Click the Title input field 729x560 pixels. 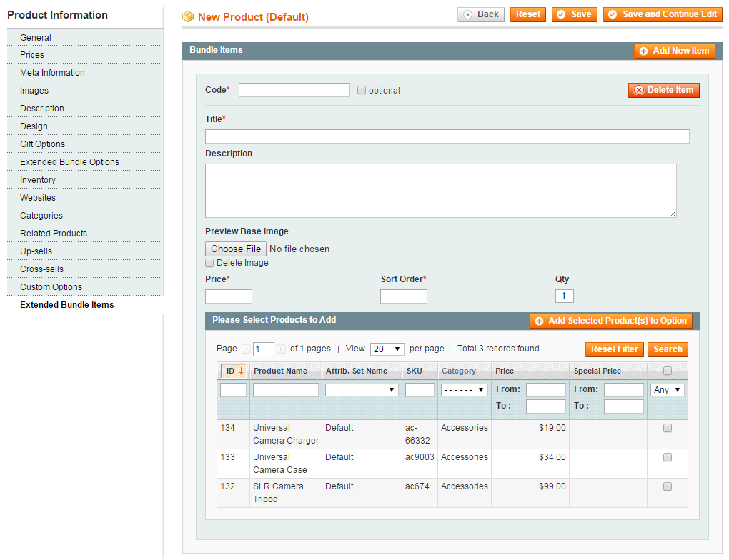pos(447,136)
